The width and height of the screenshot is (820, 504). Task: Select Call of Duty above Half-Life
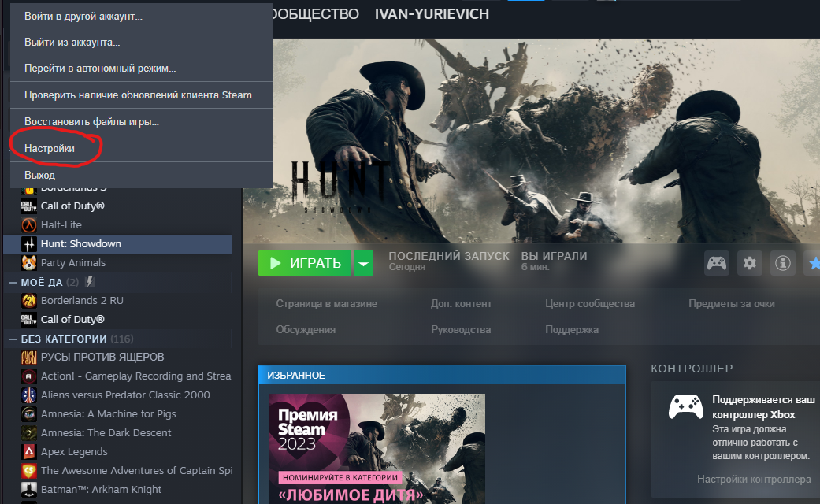117,206
